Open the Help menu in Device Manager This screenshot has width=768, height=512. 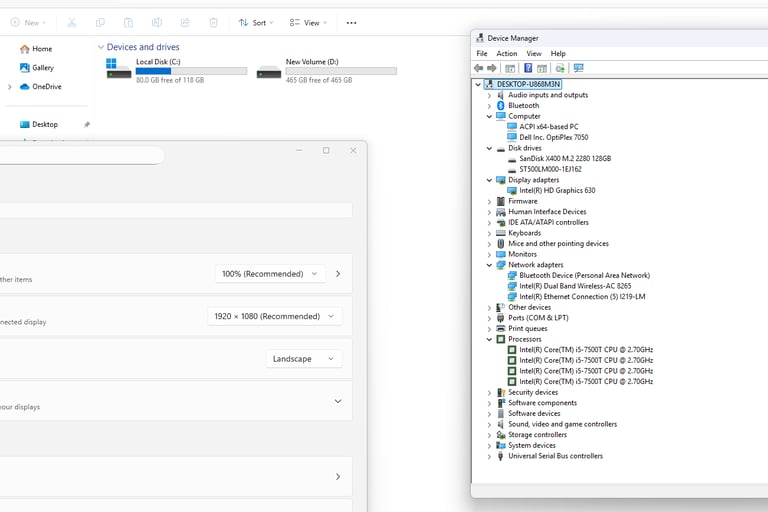(x=558, y=53)
